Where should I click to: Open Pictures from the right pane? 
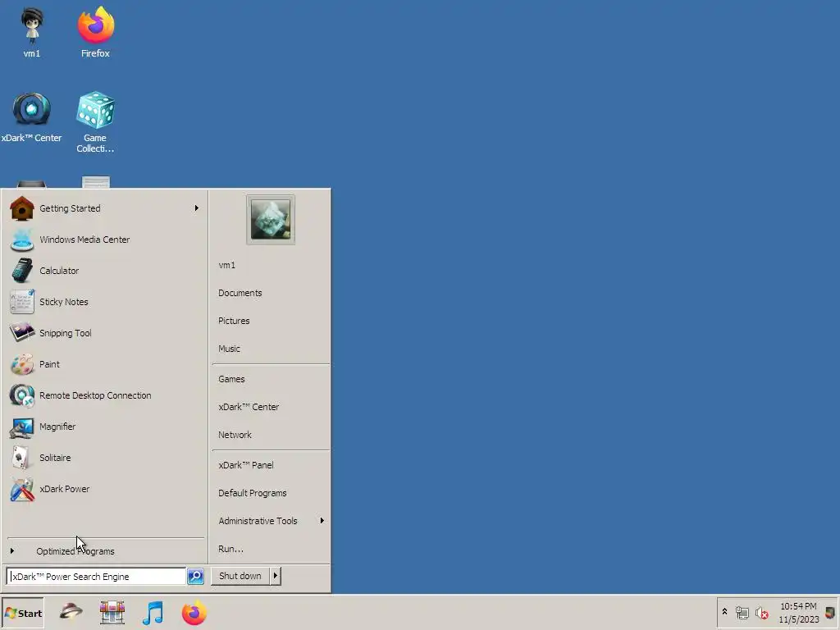tap(271, 321)
